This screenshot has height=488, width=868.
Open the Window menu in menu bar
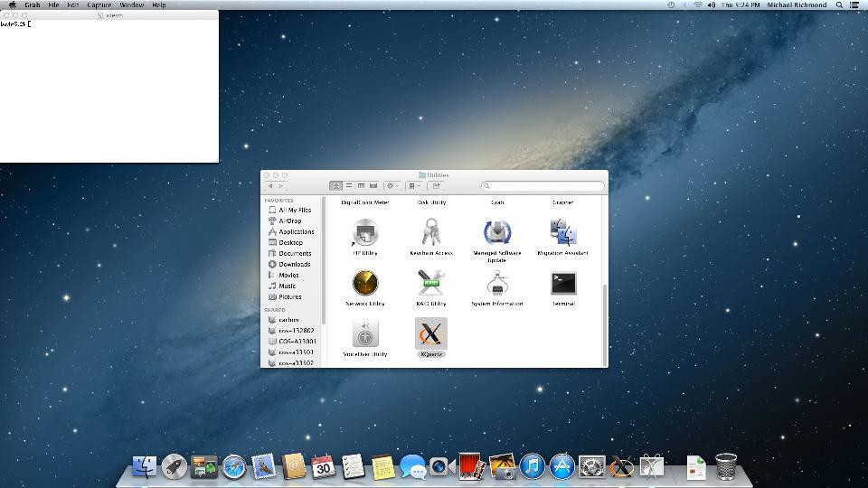click(x=132, y=5)
